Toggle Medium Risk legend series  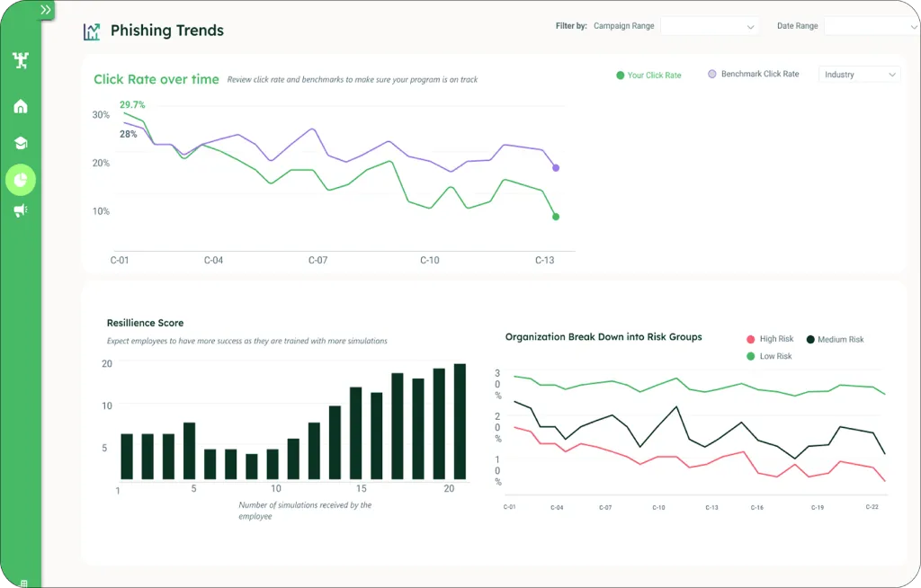835,339
